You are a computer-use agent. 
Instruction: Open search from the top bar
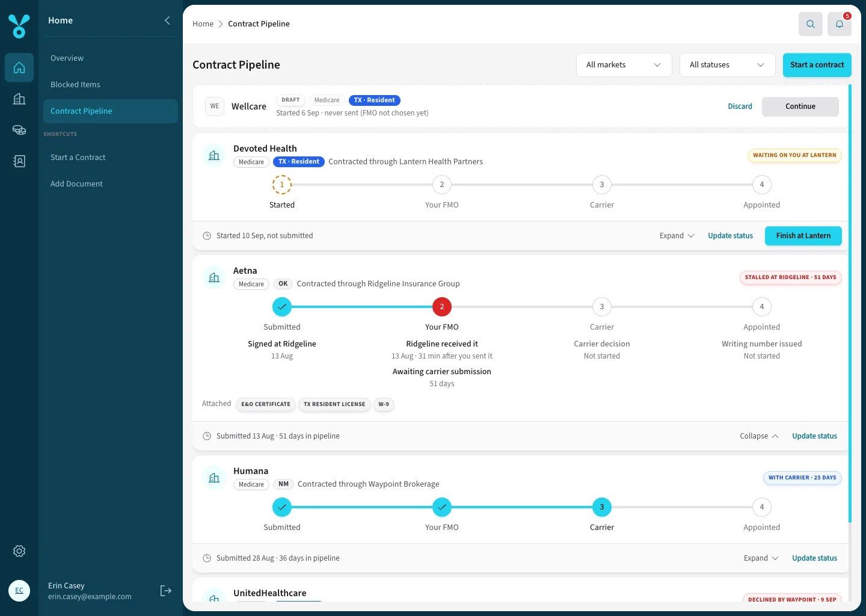[x=811, y=24]
